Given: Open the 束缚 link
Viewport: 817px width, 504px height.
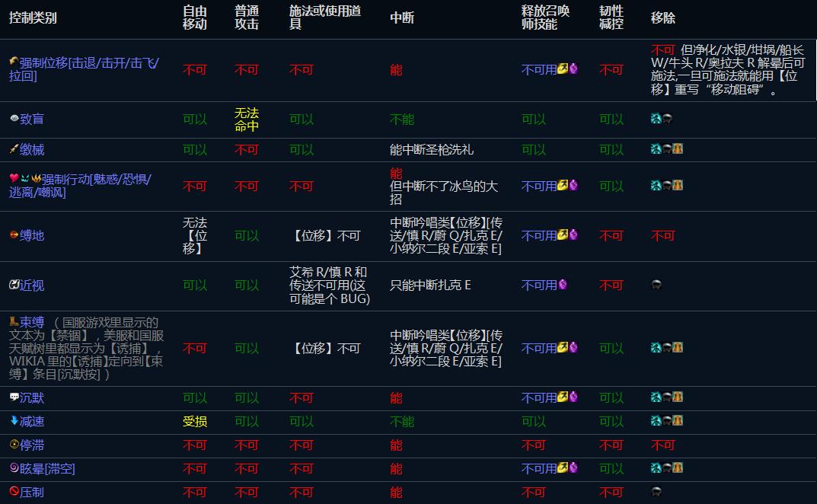Looking at the screenshot, I should click(32, 323).
